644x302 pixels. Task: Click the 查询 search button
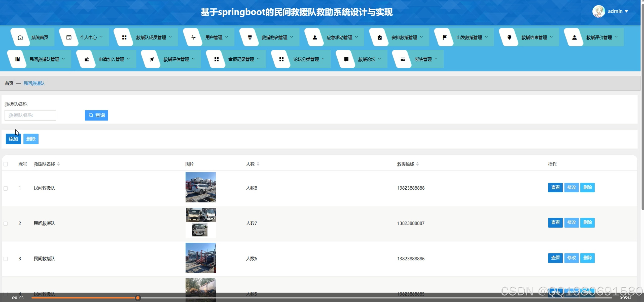[x=96, y=115]
